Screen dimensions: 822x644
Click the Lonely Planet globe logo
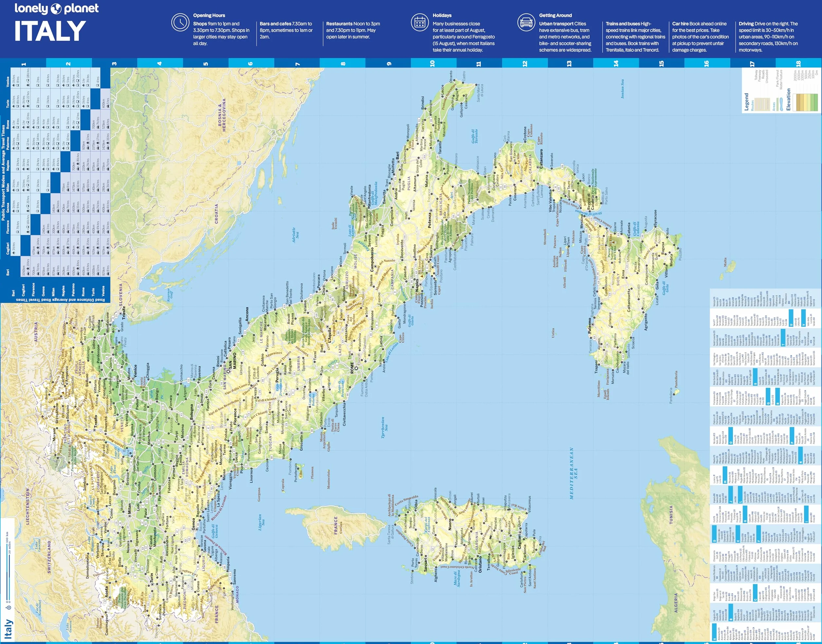pos(56,8)
